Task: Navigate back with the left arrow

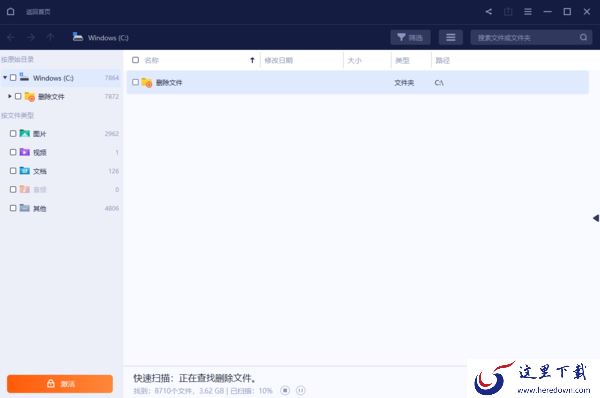Action: [11, 37]
